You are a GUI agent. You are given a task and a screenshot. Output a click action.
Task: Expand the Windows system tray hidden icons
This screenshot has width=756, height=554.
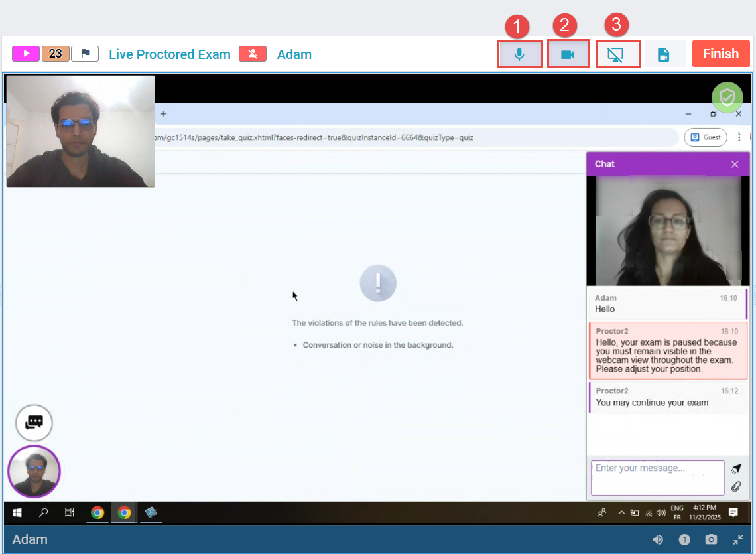621,512
